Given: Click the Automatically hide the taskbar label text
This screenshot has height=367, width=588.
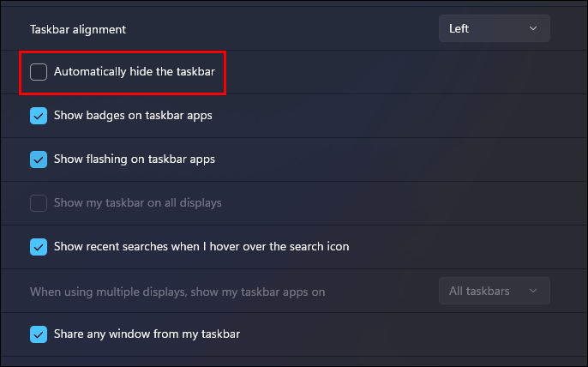Looking at the screenshot, I should [x=135, y=71].
